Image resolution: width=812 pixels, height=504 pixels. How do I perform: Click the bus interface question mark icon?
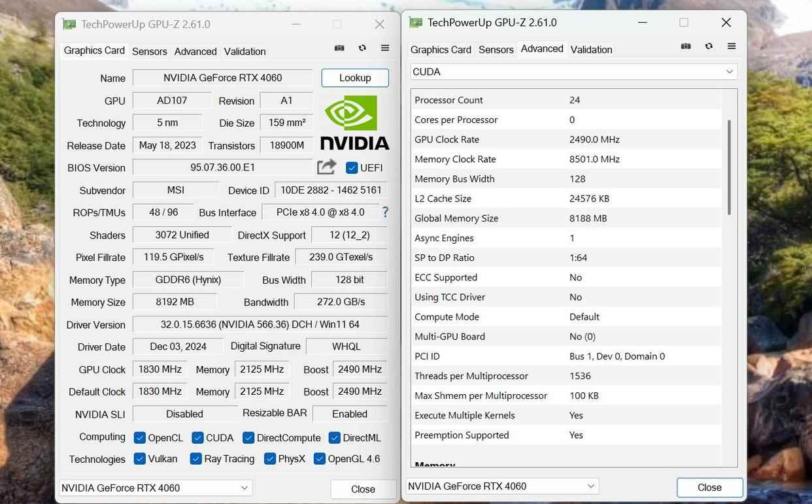point(385,212)
